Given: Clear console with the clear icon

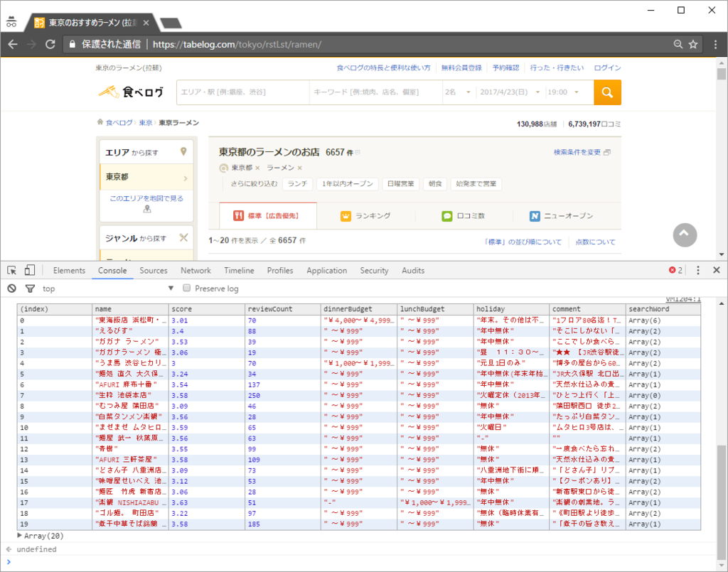Looking at the screenshot, I should click(x=12, y=288).
